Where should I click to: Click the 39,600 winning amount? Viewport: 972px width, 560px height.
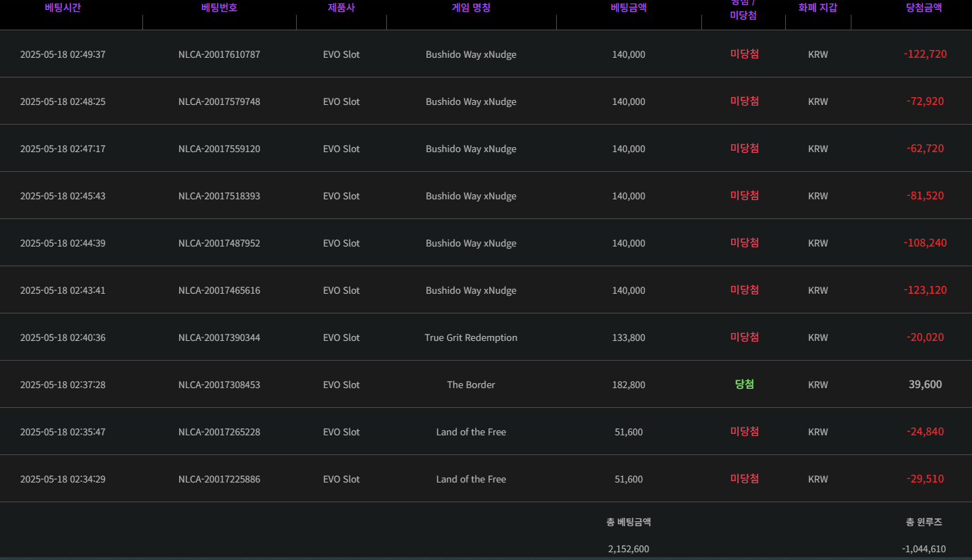(925, 385)
